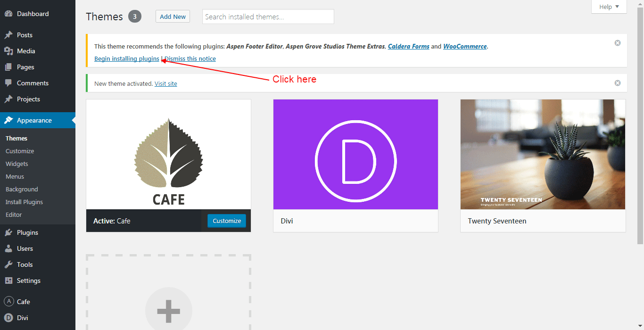Click the Appearance paintbrush icon
Image resolution: width=644 pixels, height=330 pixels.
8,120
